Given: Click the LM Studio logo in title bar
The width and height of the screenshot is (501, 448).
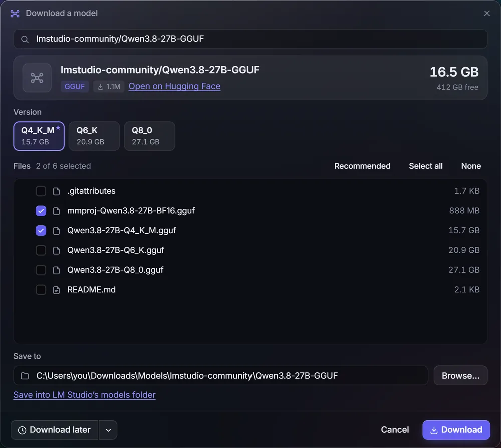Looking at the screenshot, I should [x=15, y=13].
